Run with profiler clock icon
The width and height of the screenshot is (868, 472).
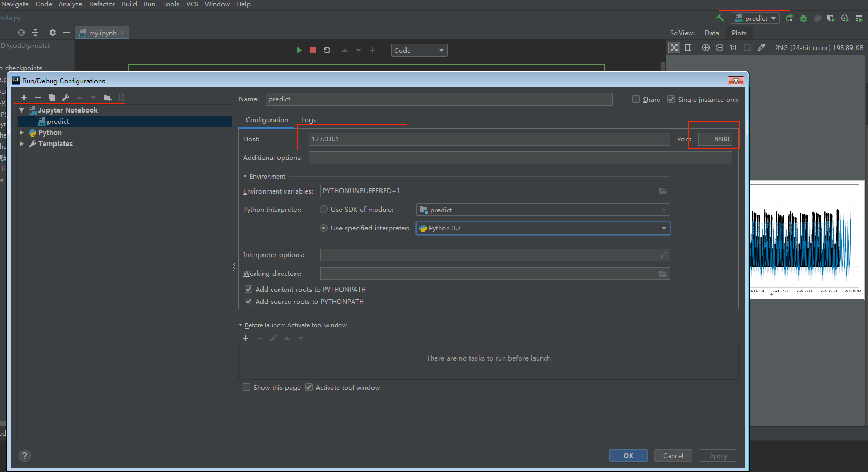point(845,18)
